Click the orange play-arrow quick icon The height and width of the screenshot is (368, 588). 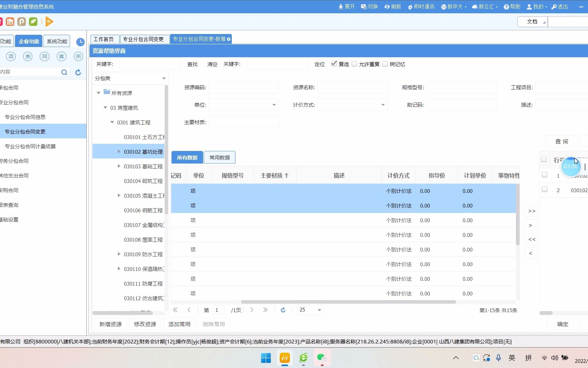click(49, 22)
